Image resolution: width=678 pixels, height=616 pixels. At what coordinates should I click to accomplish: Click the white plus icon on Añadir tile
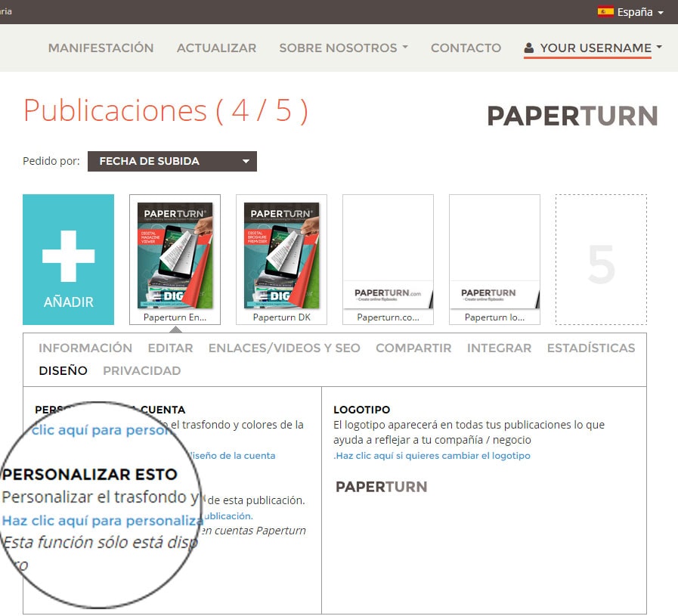click(x=68, y=256)
